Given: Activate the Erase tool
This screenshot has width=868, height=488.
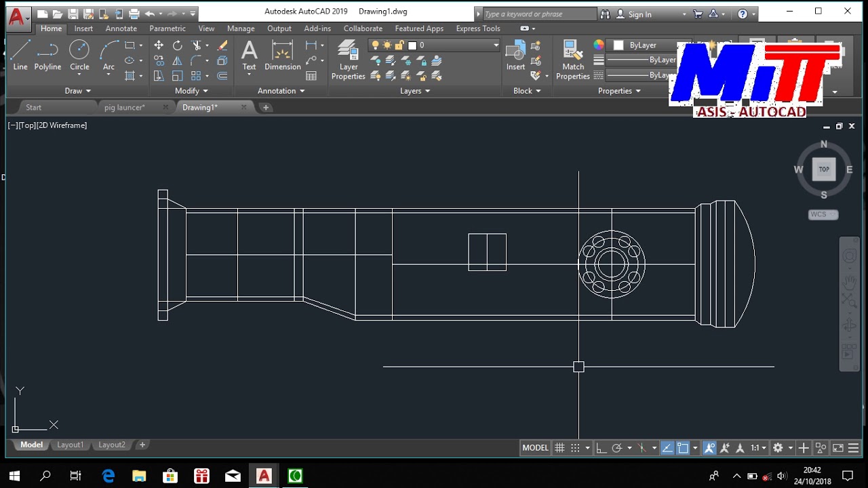Looking at the screenshot, I should point(222,45).
